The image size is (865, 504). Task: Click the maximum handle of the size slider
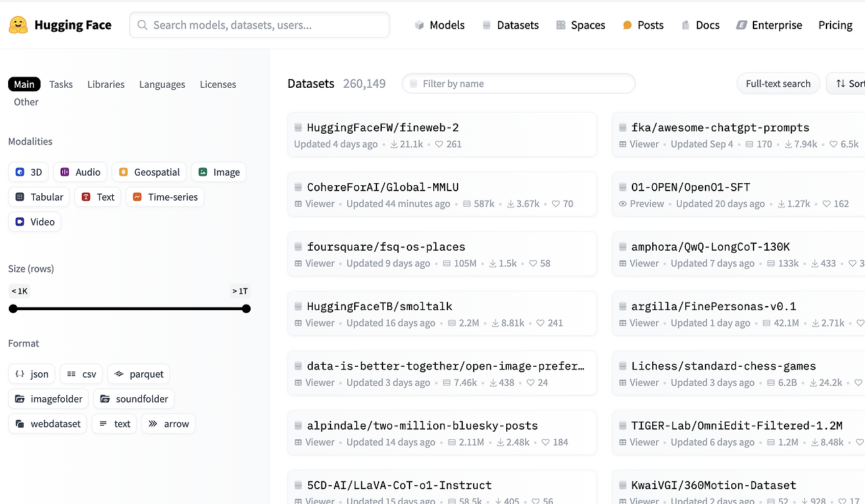tap(246, 309)
